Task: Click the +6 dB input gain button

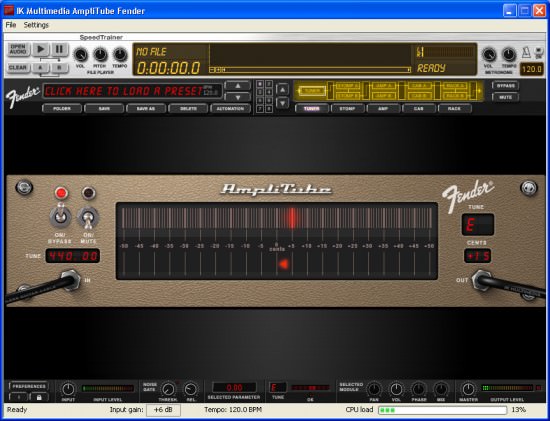Action: click(163, 410)
